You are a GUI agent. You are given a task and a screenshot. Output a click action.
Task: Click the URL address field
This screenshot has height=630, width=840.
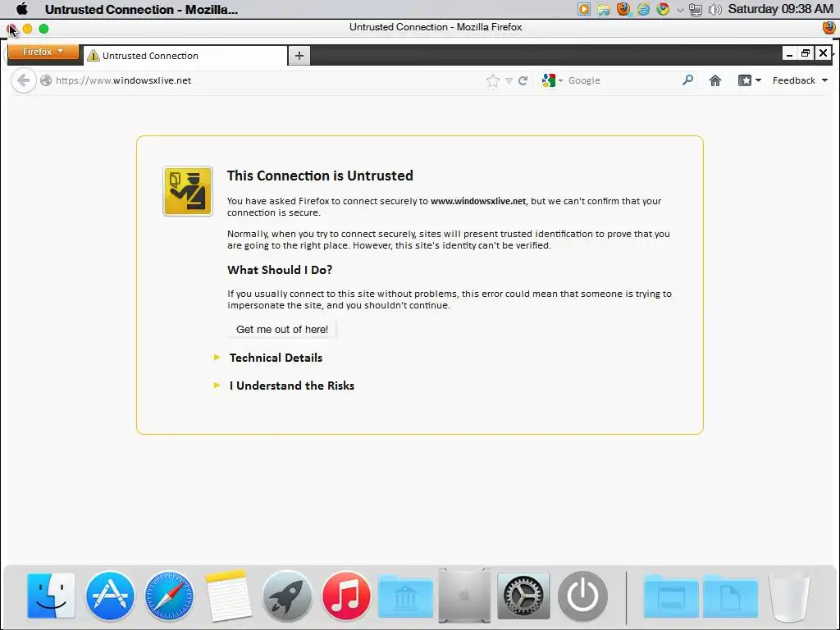(268, 80)
